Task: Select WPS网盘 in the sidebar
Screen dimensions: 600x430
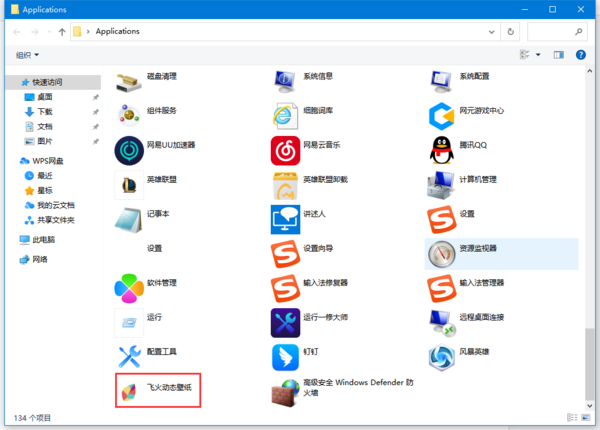Action: click(x=41, y=161)
